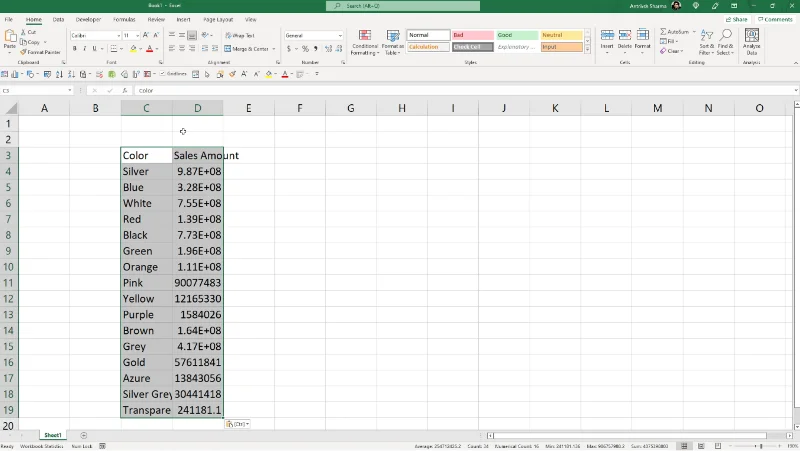
Task: Click the Clear button in the Editing group
Action: [x=671, y=51]
